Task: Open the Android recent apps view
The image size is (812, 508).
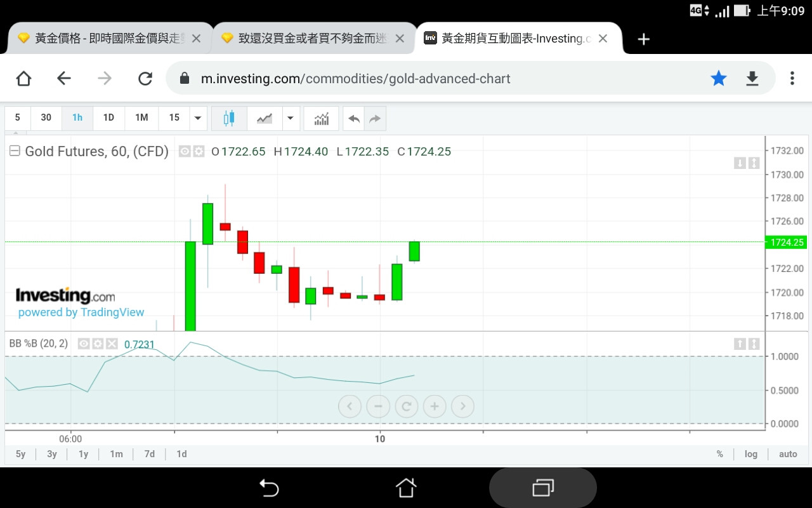Action: (543, 488)
